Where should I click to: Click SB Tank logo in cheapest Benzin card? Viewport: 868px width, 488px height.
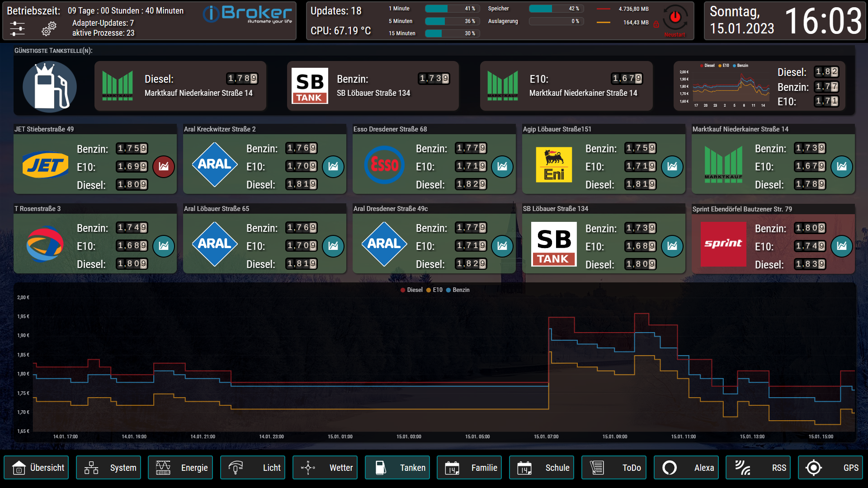(x=310, y=86)
